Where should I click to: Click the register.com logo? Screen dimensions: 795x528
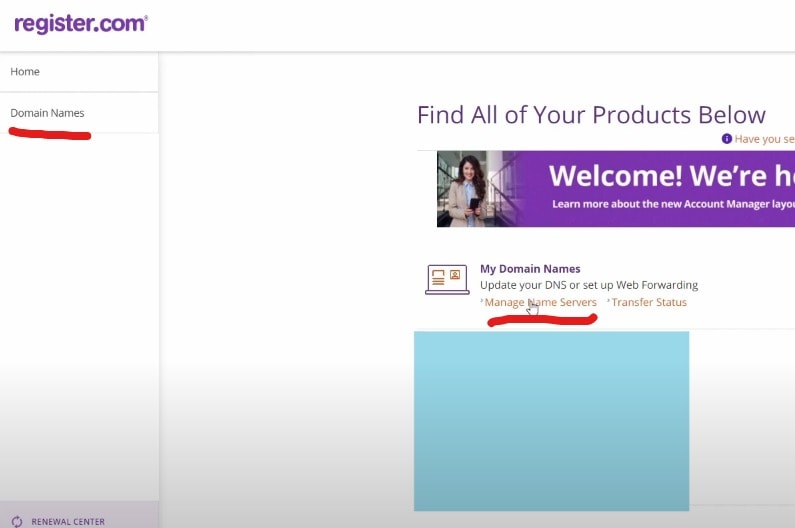coord(81,24)
